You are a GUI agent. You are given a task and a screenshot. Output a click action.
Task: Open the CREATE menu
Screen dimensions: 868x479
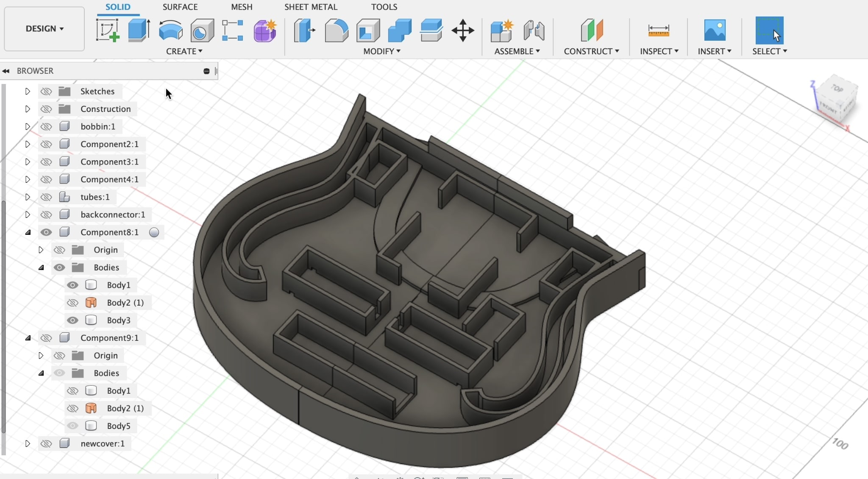click(x=184, y=51)
